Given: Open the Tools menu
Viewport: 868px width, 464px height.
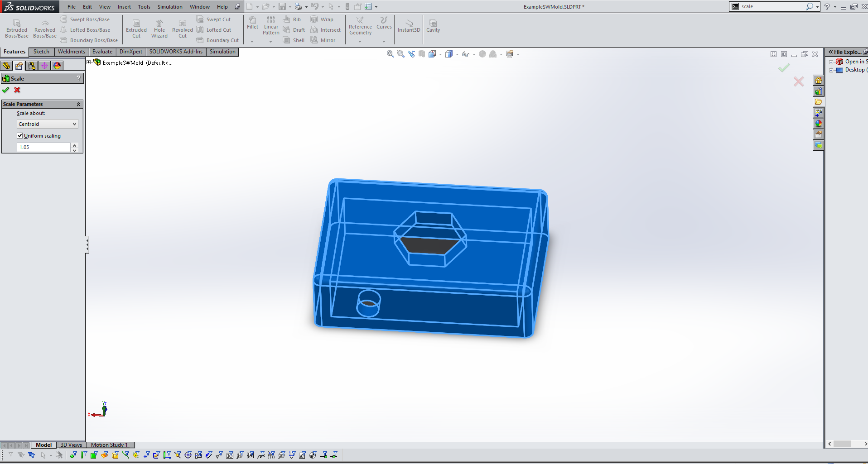Looking at the screenshot, I should pyautogui.click(x=144, y=7).
